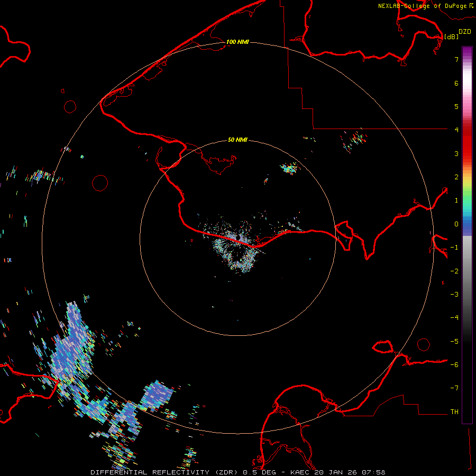476x476 pixels.
Task: Click the 6 value on color scale
Action: click(456, 83)
